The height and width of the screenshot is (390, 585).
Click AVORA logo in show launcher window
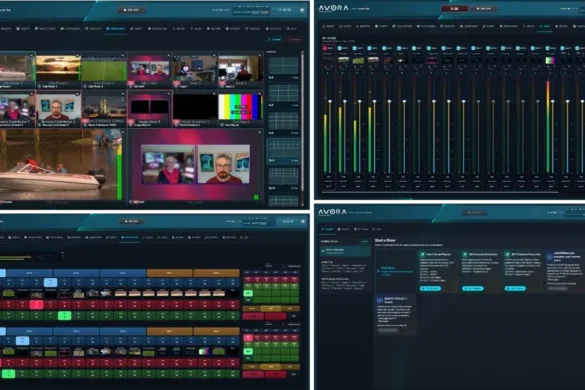(332, 212)
